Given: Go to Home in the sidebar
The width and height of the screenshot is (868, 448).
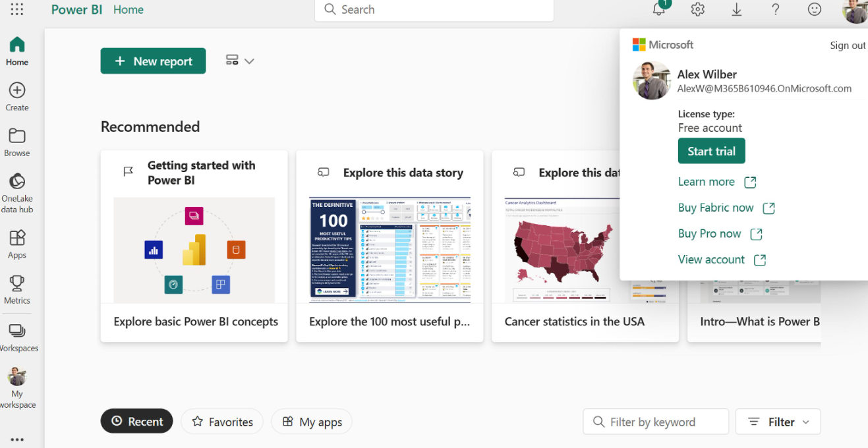Looking at the screenshot, I should pyautogui.click(x=17, y=52).
